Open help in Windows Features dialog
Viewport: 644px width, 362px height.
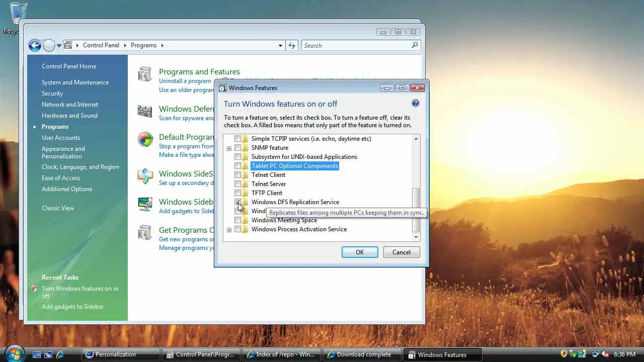coord(415,103)
